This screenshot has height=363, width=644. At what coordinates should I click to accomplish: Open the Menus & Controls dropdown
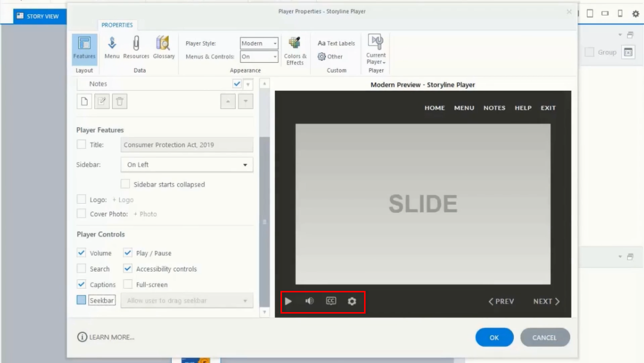click(259, 56)
